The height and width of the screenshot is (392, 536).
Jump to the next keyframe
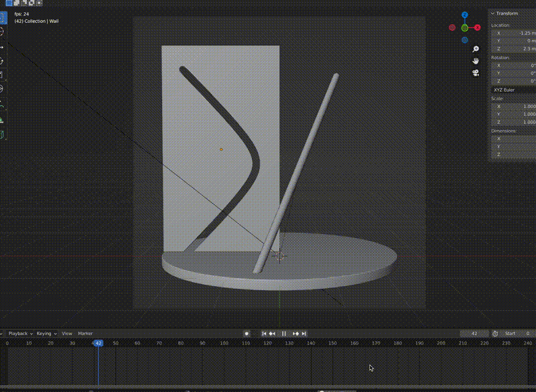click(x=295, y=334)
